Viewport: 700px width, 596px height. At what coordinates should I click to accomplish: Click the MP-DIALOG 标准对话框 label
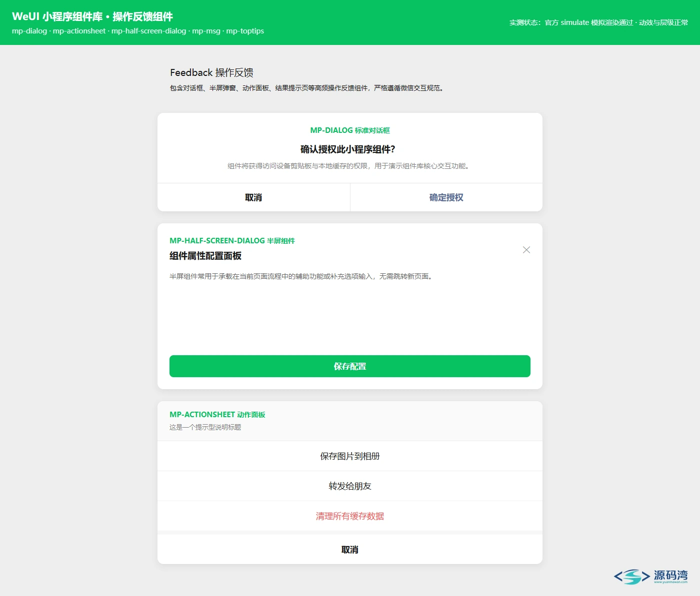[350, 130]
